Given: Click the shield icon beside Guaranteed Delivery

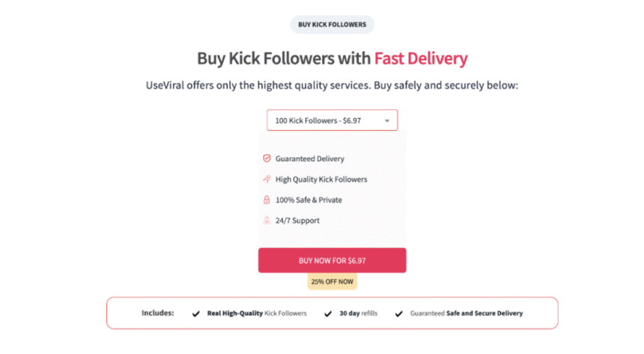Looking at the screenshot, I should pyautogui.click(x=266, y=159).
